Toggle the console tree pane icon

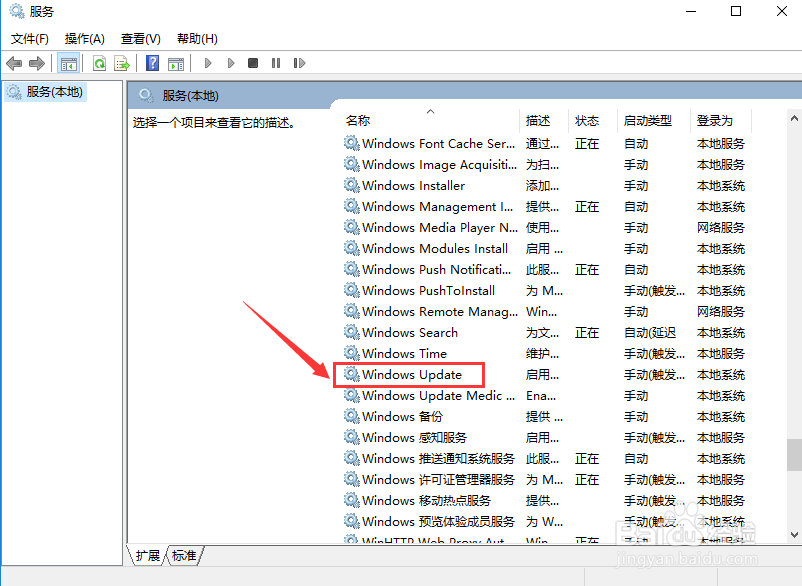68,63
